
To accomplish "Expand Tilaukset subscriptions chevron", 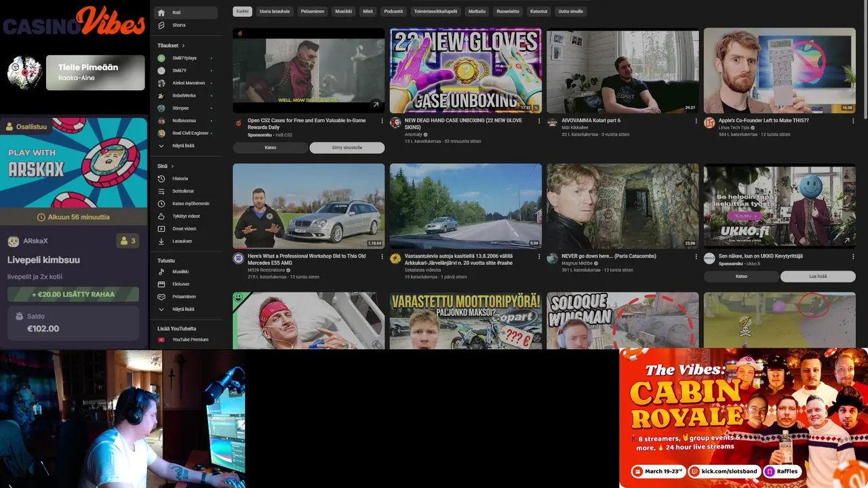I will [183, 45].
